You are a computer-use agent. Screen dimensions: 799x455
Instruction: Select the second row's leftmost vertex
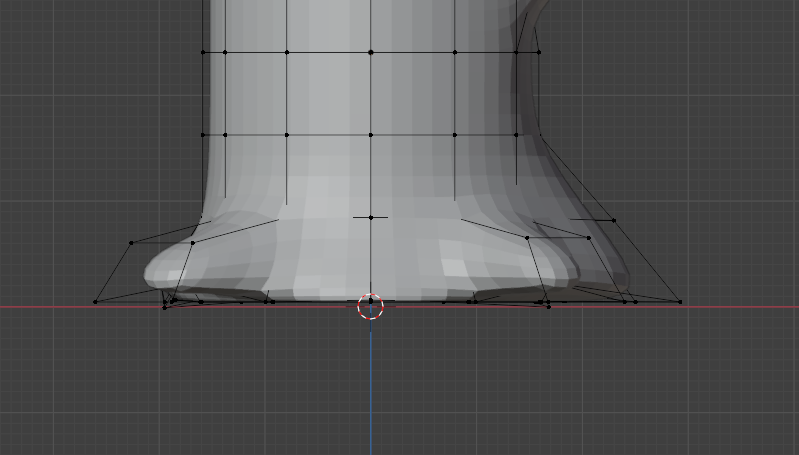[x=203, y=134]
